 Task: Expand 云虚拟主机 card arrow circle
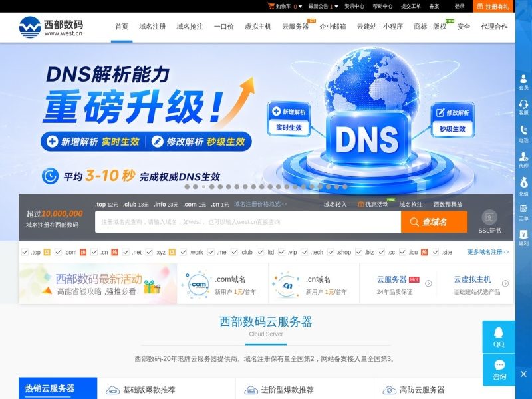click(x=505, y=283)
